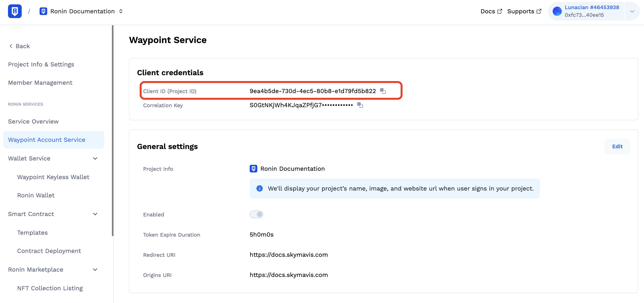Open the Docs external link
644x303 pixels.
(491, 11)
